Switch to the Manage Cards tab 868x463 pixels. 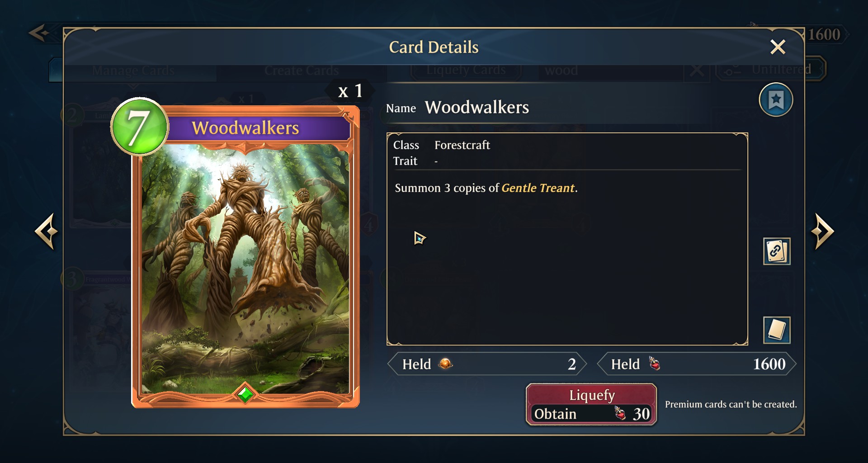133,70
